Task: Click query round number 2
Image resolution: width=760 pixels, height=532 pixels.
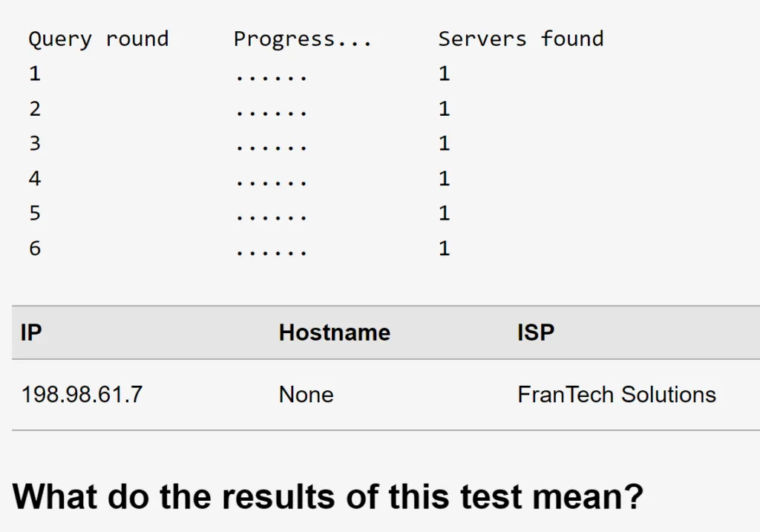Action: click(x=34, y=108)
